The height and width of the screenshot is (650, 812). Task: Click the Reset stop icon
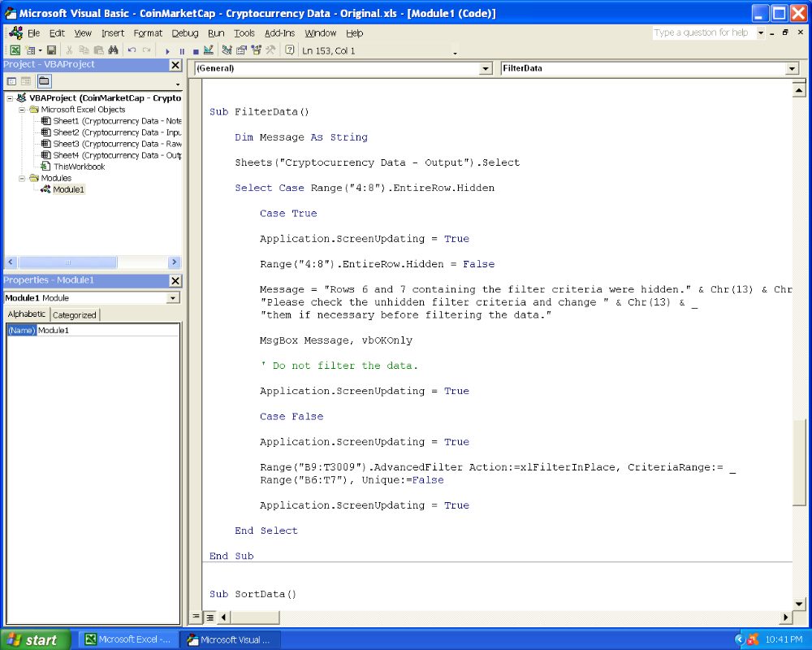pyautogui.click(x=196, y=51)
